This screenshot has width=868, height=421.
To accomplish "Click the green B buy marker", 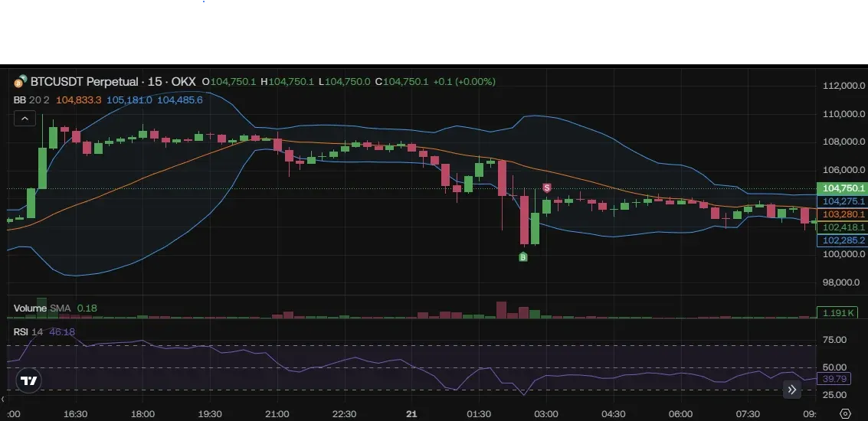I will click(522, 256).
